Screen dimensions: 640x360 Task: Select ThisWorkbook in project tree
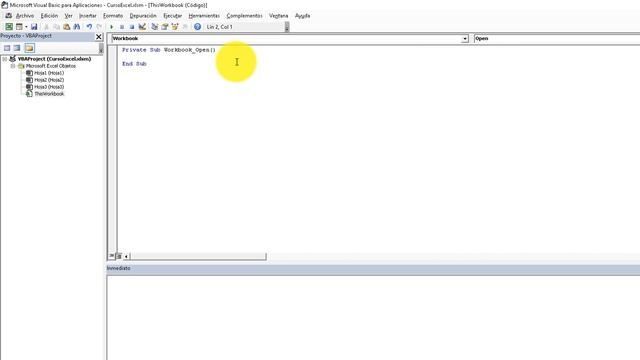click(49, 94)
